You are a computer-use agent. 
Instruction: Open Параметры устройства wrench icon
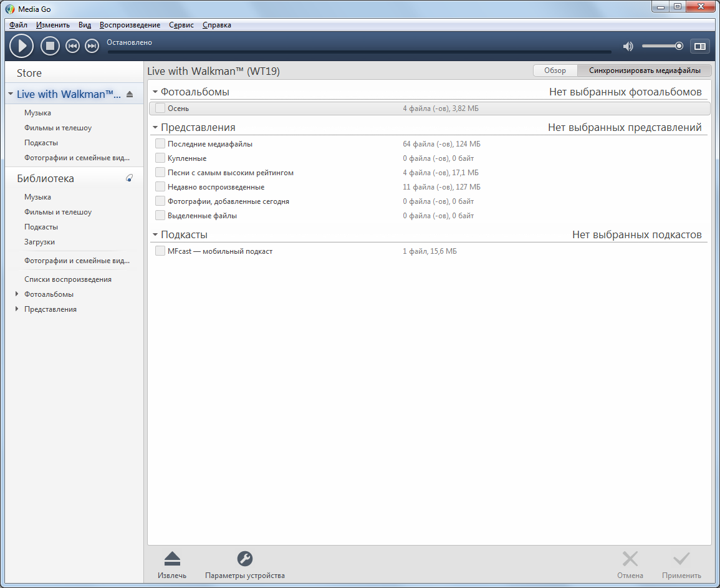coord(245,559)
